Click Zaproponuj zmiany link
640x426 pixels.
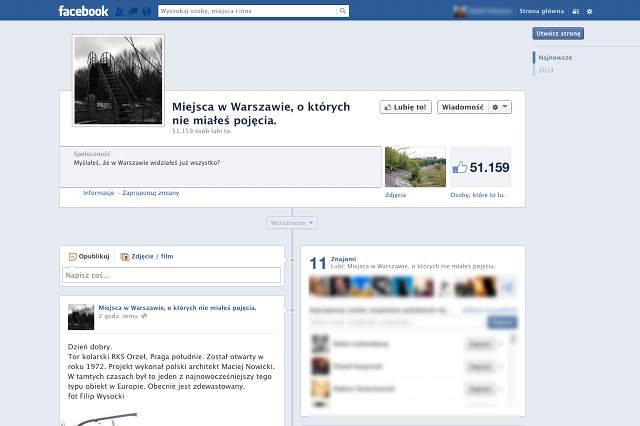point(151,193)
